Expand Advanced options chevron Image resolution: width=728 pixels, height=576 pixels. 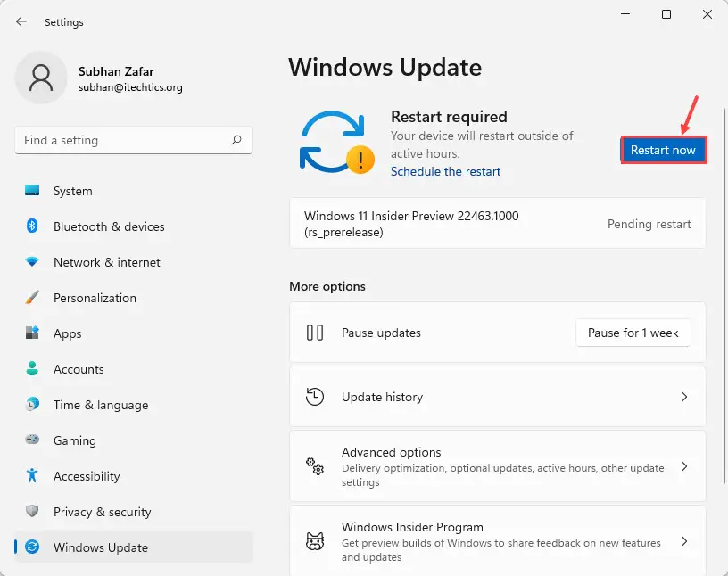pos(684,466)
